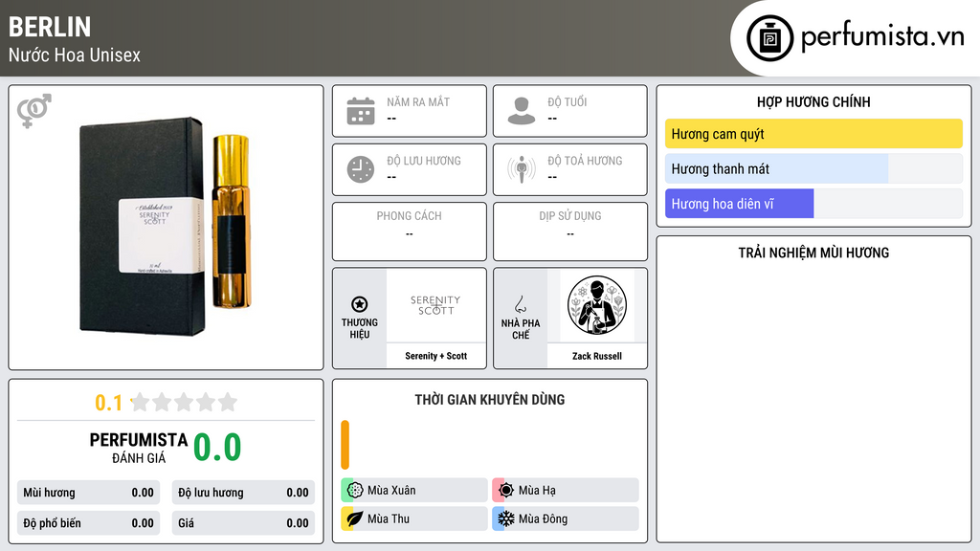Click the person icon beside Độ tuổi
Image resolution: width=980 pixels, height=551 pixels.
[x=522, y=111]
